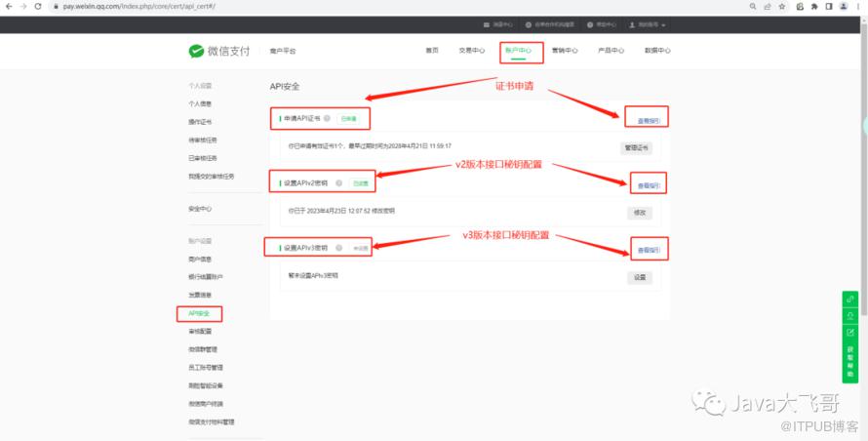Open 审核配置 in the sidebar
This screenshot has width=868, height=441.
[x=200, y=332]
